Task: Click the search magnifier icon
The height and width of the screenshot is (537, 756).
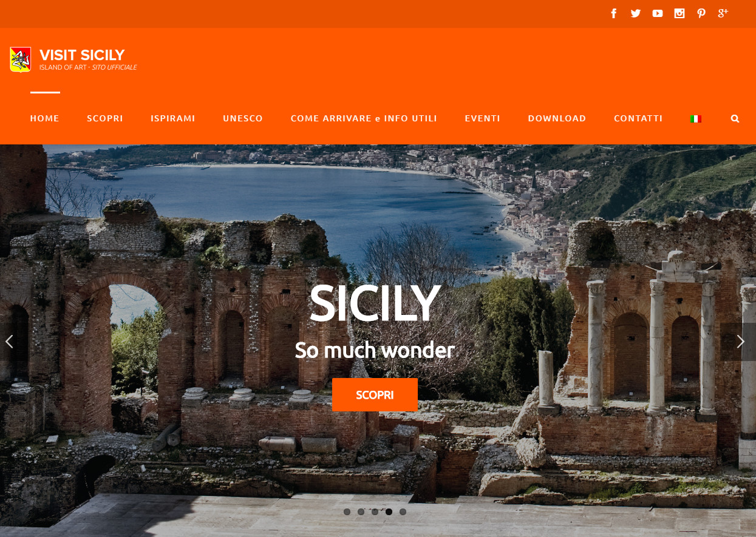Action: point(735,119)
